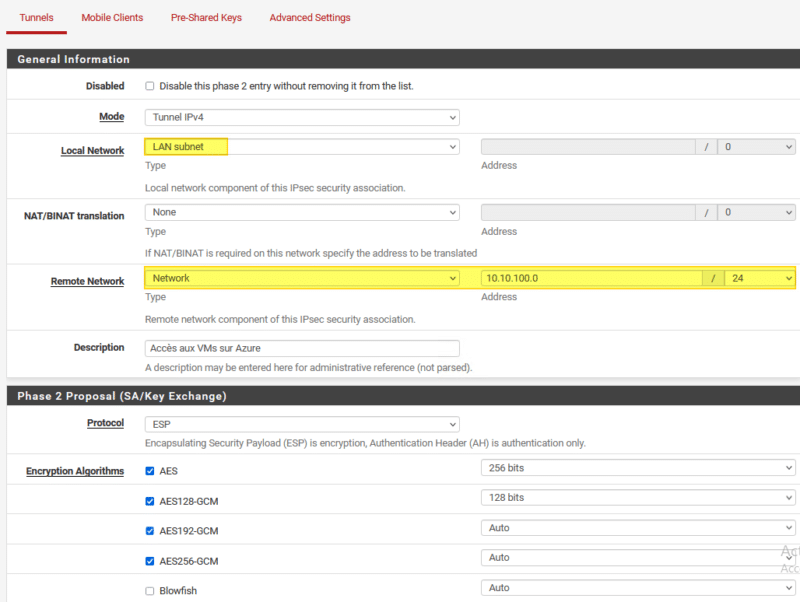This screenshot has width=800, height=602.
Task: Select Remote Network subnet mask dropdown showing 24
Action: pos(759,278)
